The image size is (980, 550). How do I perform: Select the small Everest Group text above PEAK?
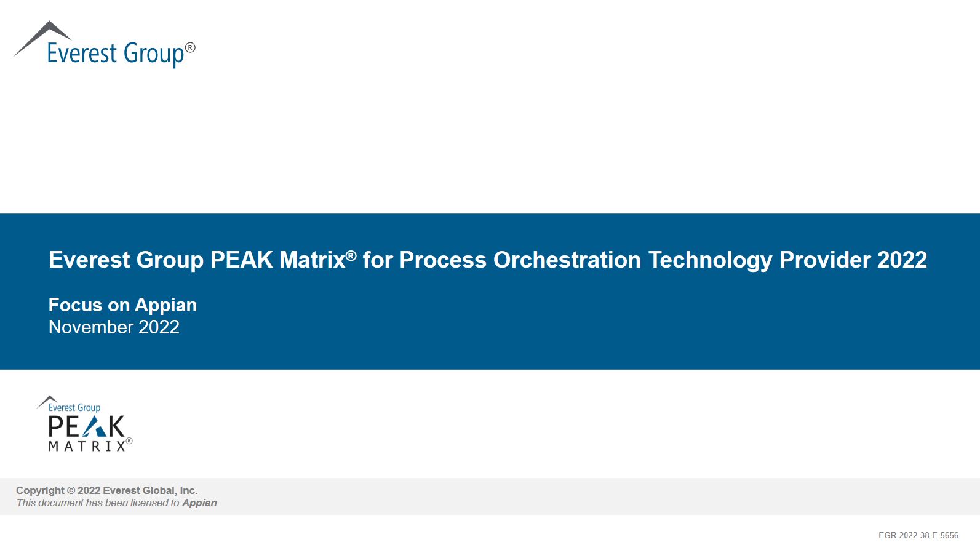[x=74, y=407]
